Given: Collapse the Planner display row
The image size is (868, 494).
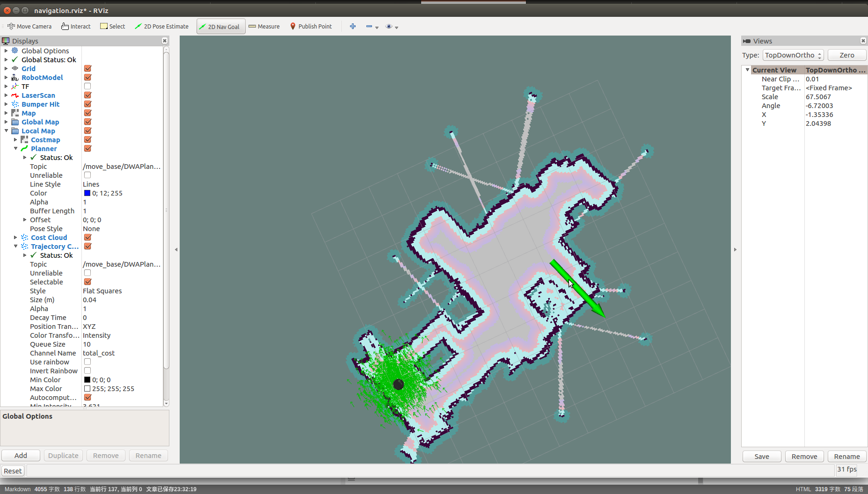Looking at the screenshot, I should coord(15,148).
